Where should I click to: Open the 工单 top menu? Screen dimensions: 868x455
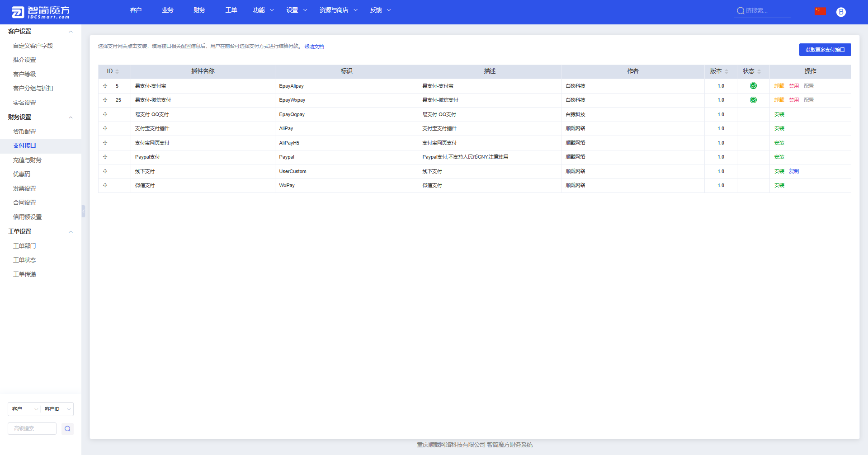(x=231, y=10)
